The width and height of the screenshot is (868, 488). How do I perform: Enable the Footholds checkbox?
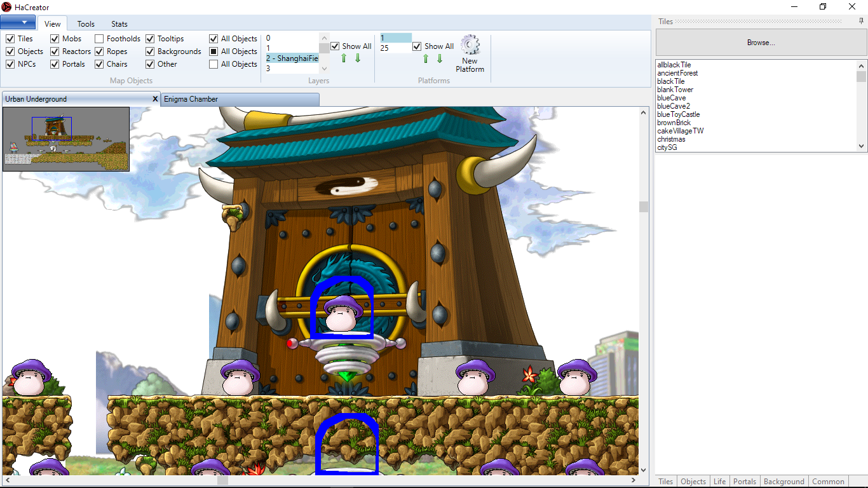[99, 39]
